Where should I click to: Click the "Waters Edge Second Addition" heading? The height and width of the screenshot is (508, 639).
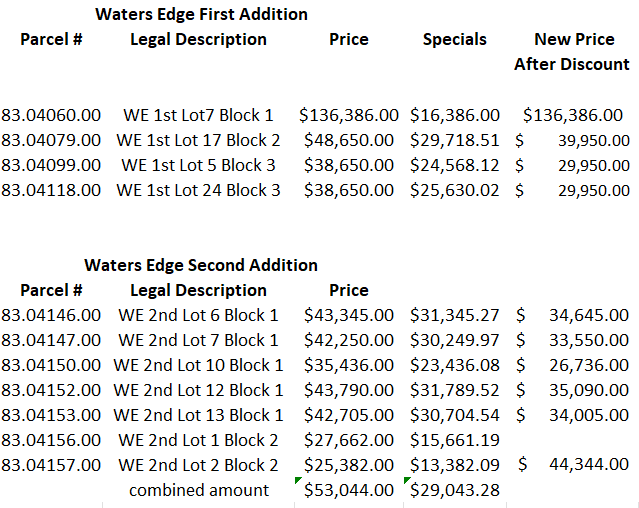click(x=201, y=265)
